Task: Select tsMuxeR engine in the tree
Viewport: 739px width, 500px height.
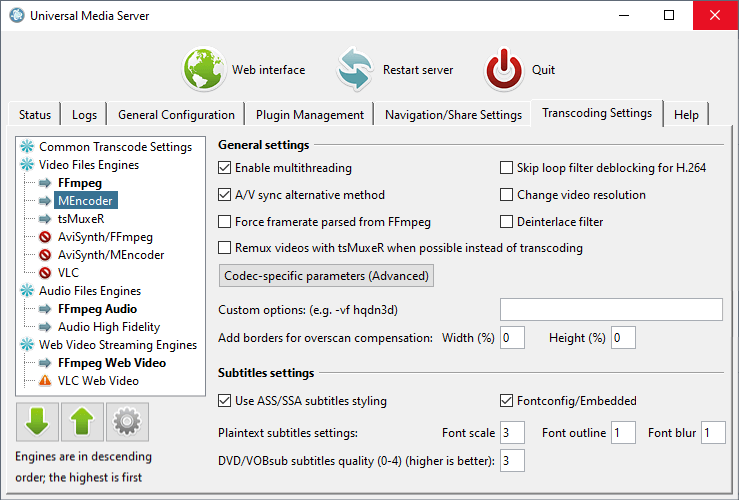Action: pyautogui.click(x=81, y=219)
